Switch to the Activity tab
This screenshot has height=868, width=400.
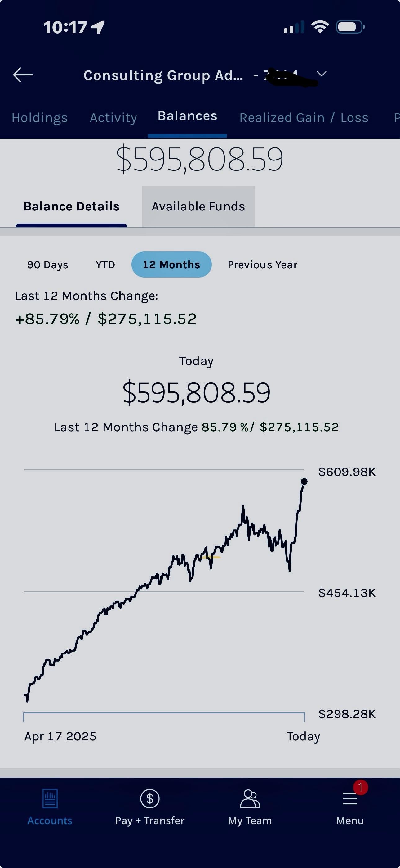coord(113,118)
